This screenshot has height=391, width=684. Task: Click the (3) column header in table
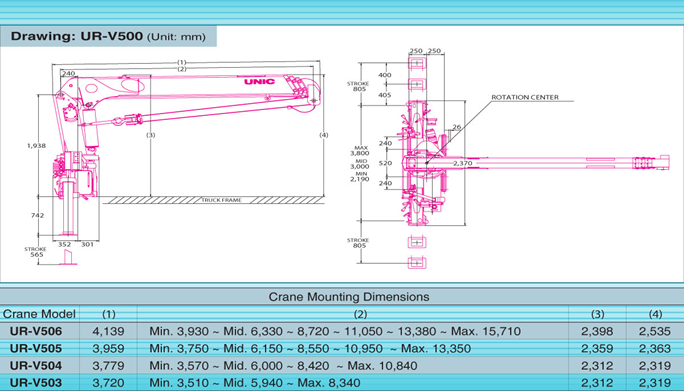598,314
